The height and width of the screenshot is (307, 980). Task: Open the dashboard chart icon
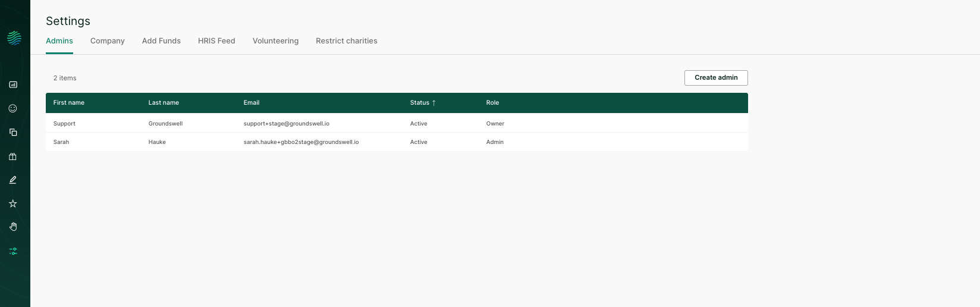(x=13, y=84)
